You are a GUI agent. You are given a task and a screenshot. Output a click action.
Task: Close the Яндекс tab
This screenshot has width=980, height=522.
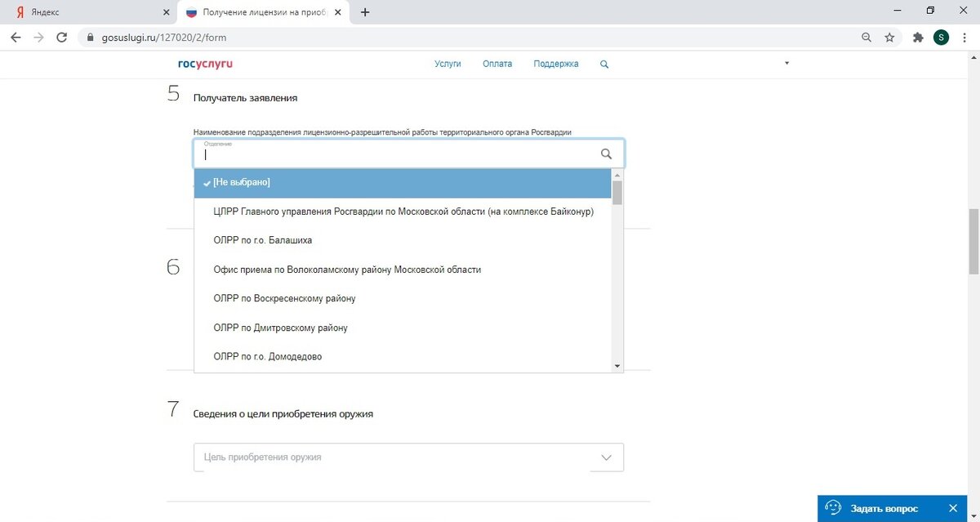[167, 12]
